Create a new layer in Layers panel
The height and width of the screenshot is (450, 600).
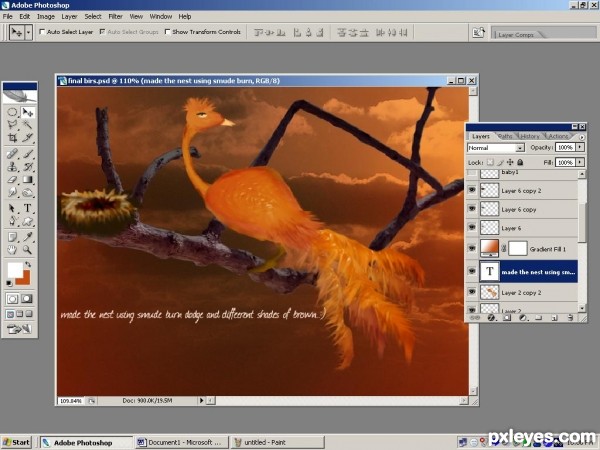coord(554,318)
